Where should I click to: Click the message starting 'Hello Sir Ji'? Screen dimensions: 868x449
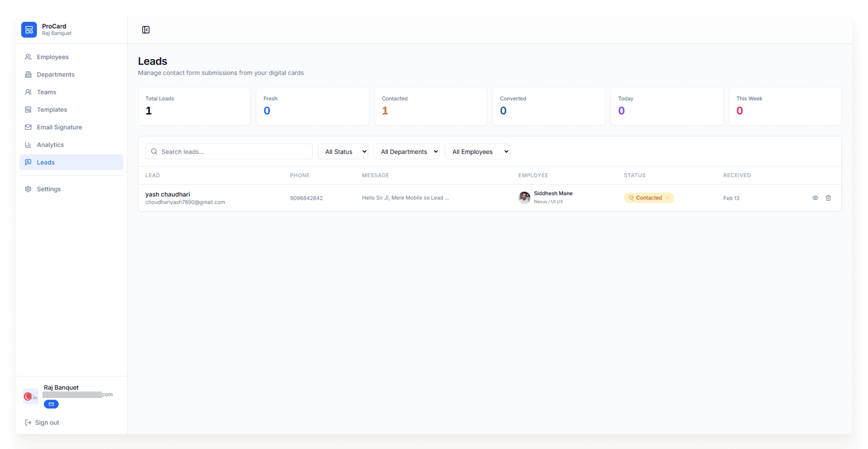point(405,198)
